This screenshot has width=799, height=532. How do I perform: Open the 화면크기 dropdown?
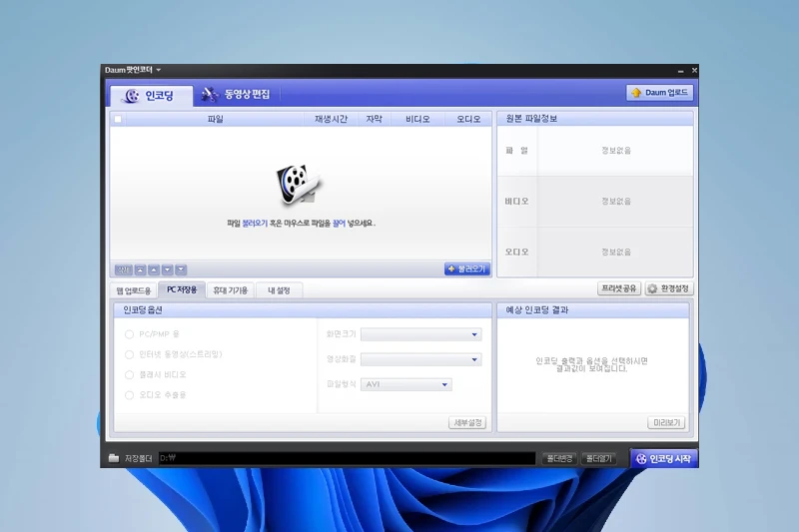420,334
